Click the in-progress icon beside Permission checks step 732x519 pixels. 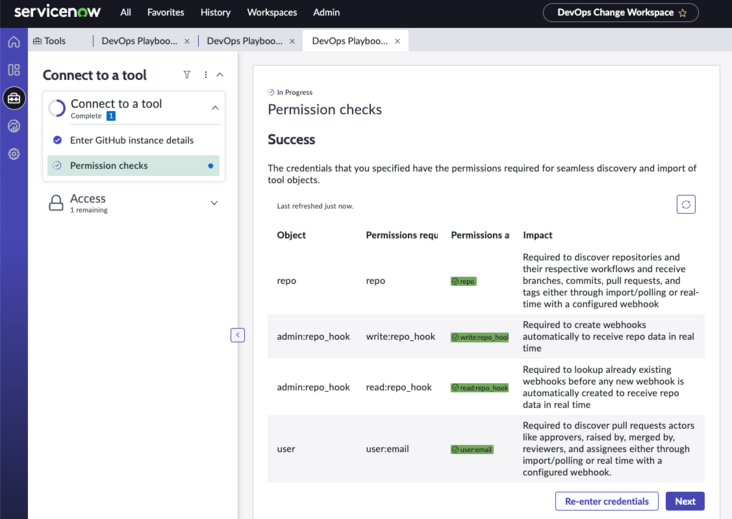pyautogui.click(x=57, y=166)
